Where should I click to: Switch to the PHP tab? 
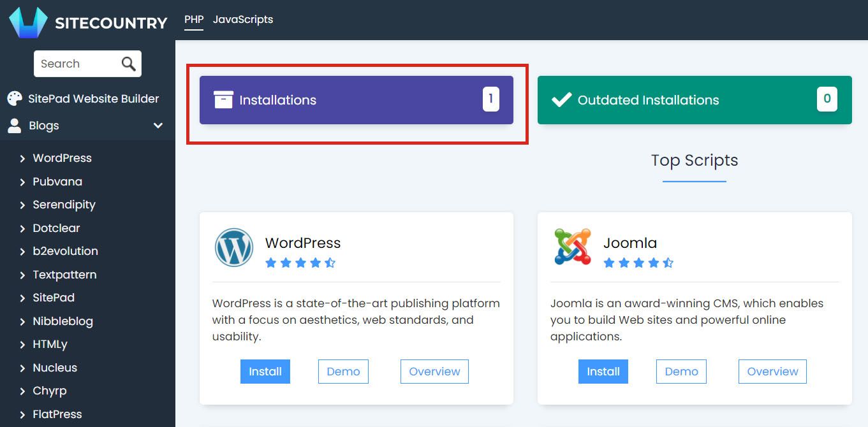(194, 19)
